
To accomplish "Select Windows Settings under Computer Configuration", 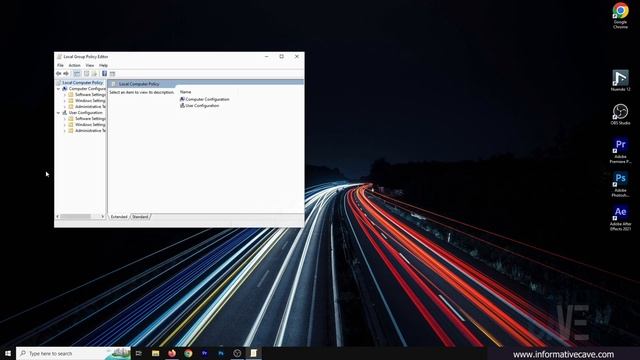I will [90, 100].
